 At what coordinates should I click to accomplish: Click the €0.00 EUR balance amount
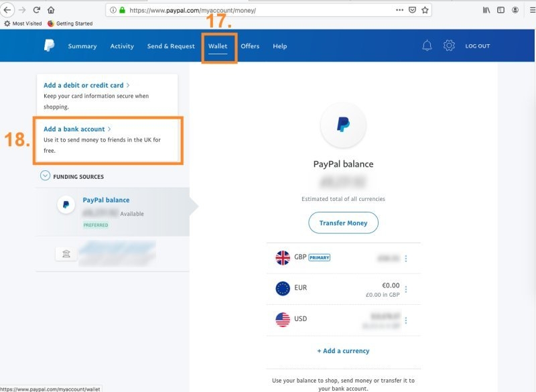[391, 285]
